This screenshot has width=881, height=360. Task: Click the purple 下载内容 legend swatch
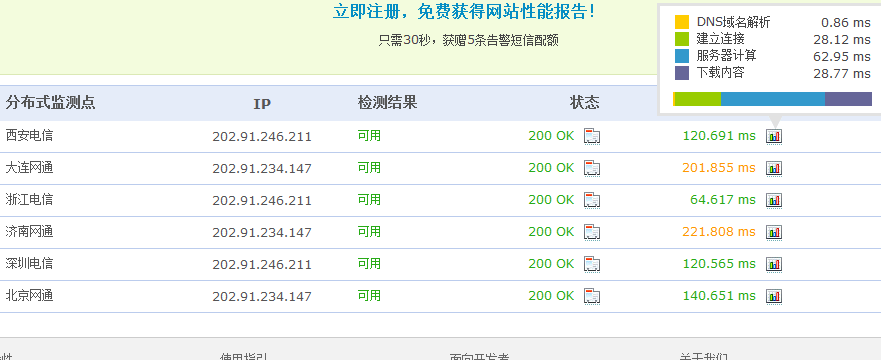tap(682, 73)
